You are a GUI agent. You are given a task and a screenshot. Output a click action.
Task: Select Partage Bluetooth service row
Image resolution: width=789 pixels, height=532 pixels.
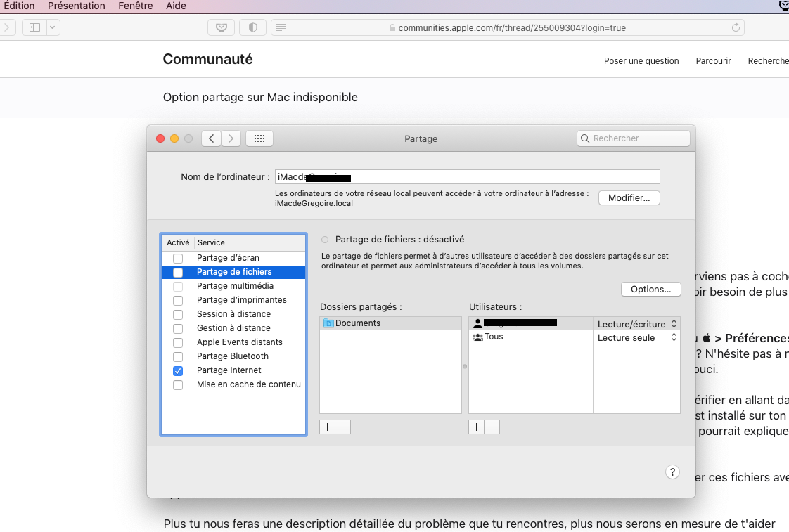point(233,356)
